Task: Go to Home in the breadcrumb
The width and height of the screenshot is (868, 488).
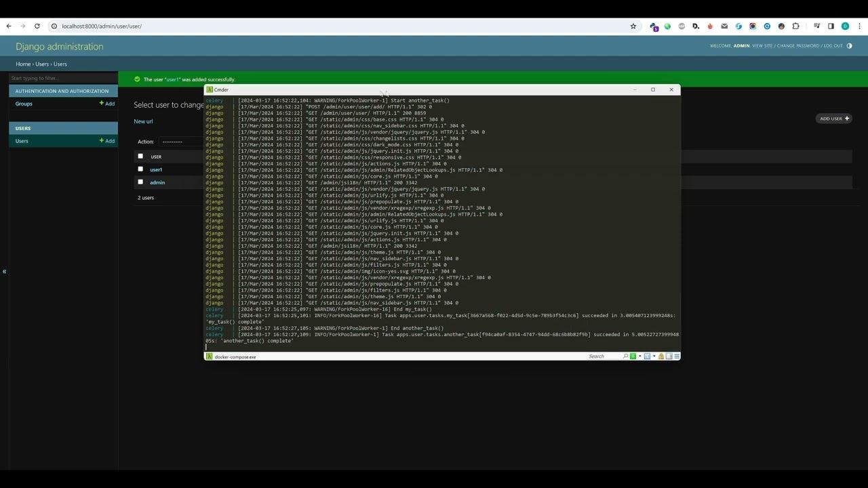Action: click(23, 64)
